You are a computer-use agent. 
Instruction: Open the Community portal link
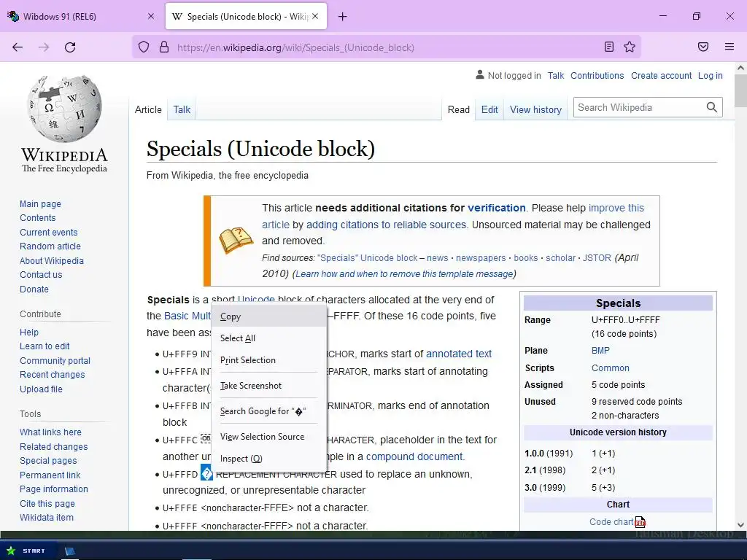[x=55, y=360]
